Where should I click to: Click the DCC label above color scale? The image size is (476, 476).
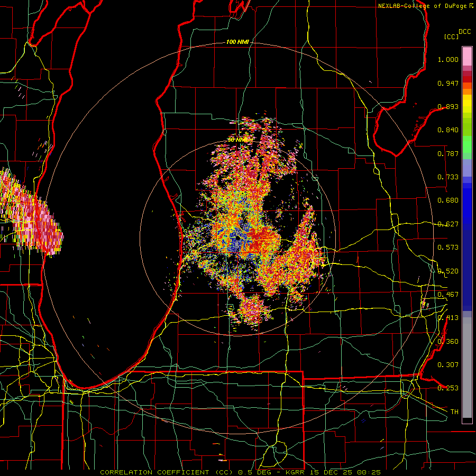click(464, 32)
